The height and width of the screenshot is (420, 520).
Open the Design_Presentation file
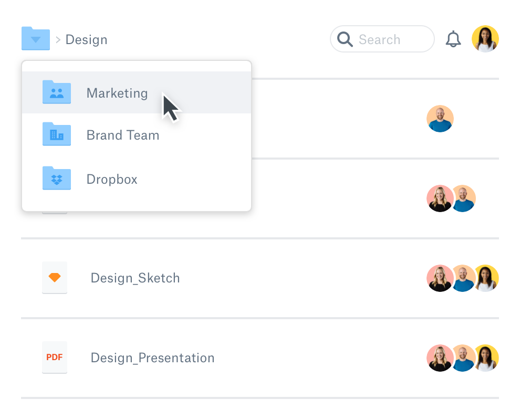click(152, 358)
